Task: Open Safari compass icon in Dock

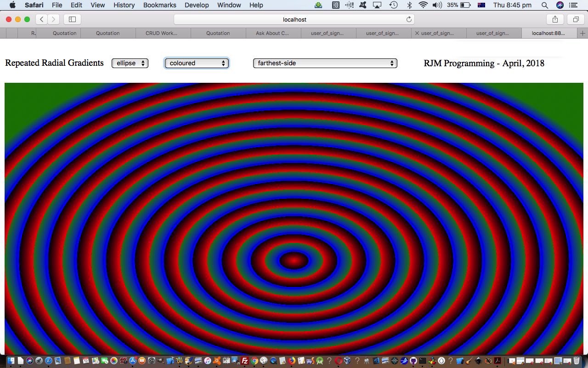Action: click(x=49, y=361)
